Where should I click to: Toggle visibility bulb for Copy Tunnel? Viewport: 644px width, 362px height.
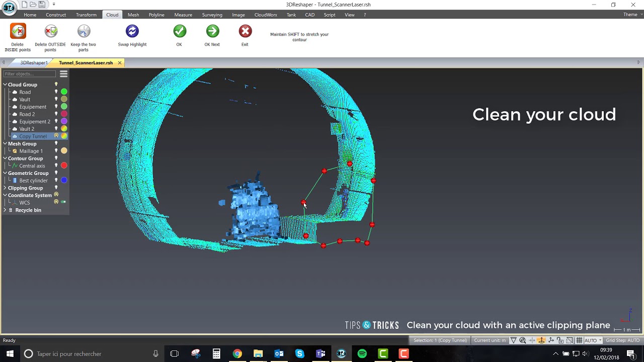pyautogui.click(x=56, y=136)
